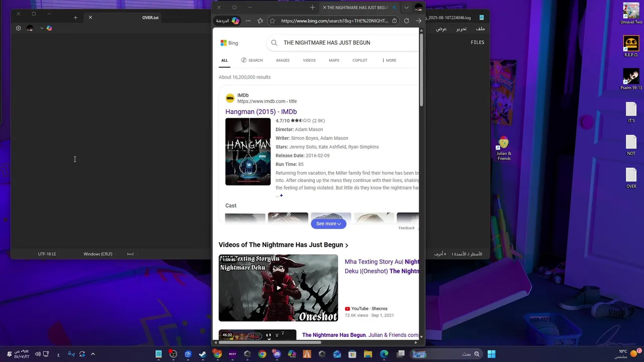Click the See more button

pos(329,224)
